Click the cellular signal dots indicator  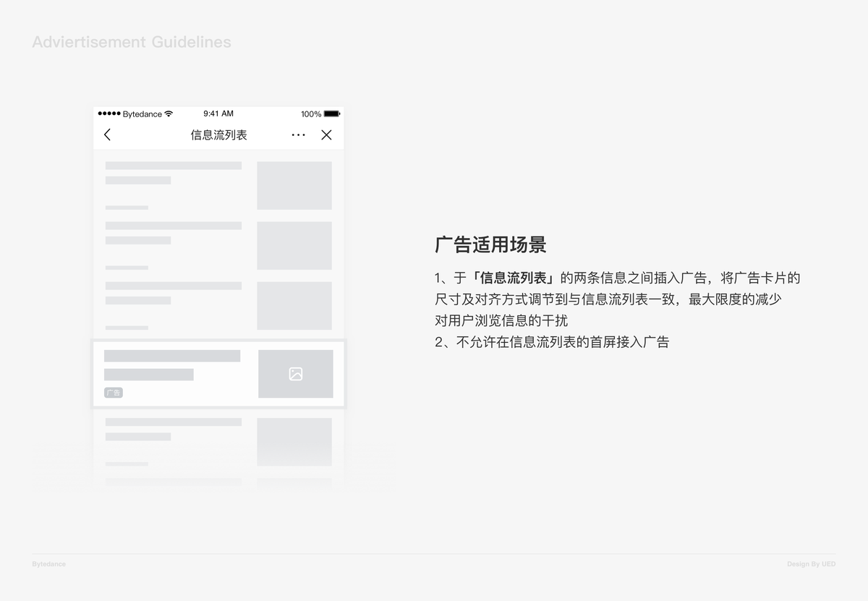point(110,114)
